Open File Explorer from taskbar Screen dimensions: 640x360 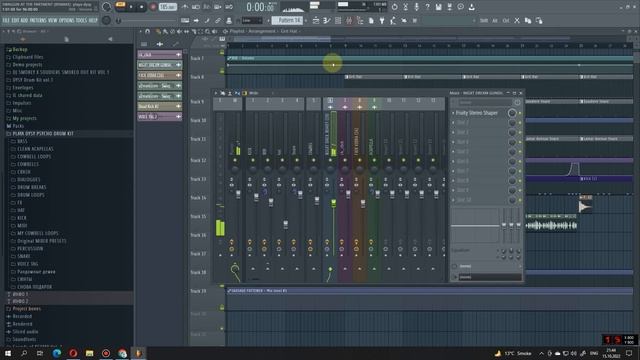tap(89, 353)
